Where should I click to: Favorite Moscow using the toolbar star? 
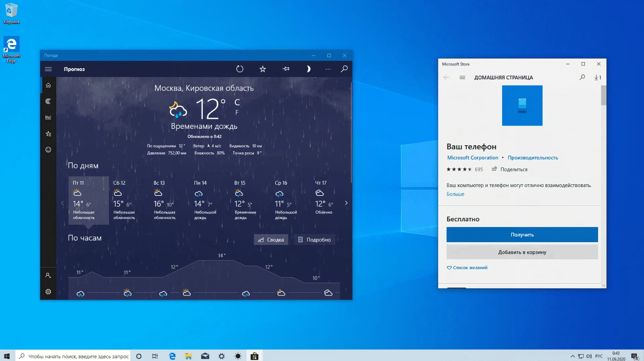point(262,69)
